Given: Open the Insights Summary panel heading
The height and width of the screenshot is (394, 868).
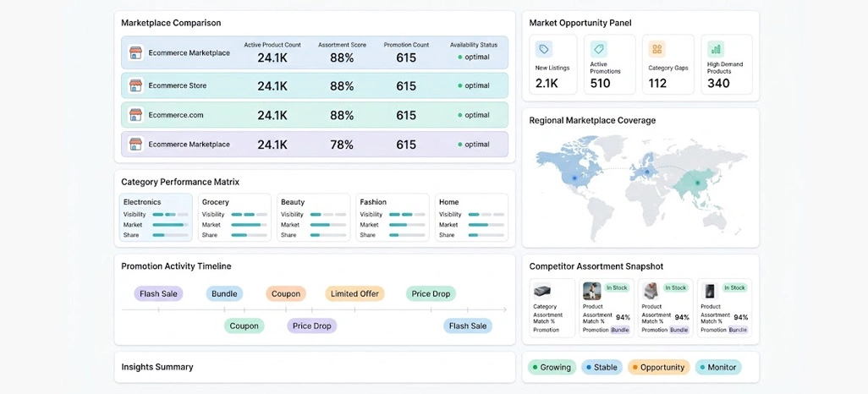Looking at the screenshot, I should 157,367.
